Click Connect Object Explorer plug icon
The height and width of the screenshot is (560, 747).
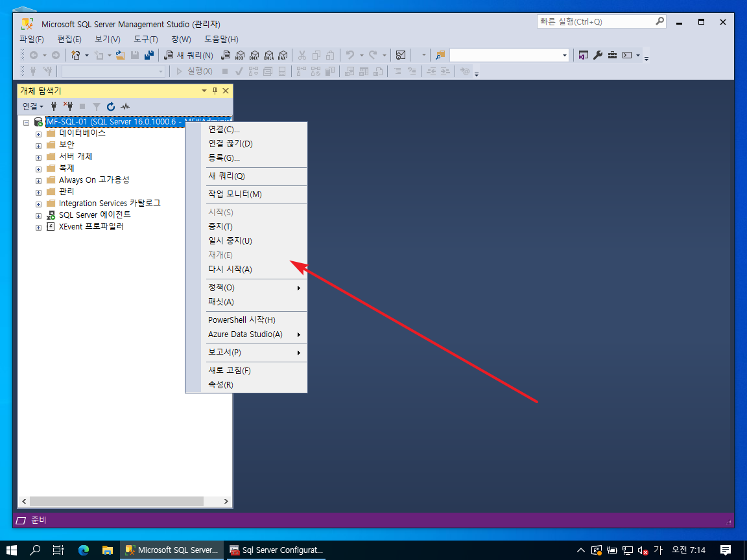pyautogui.click(x=54, y=106)
